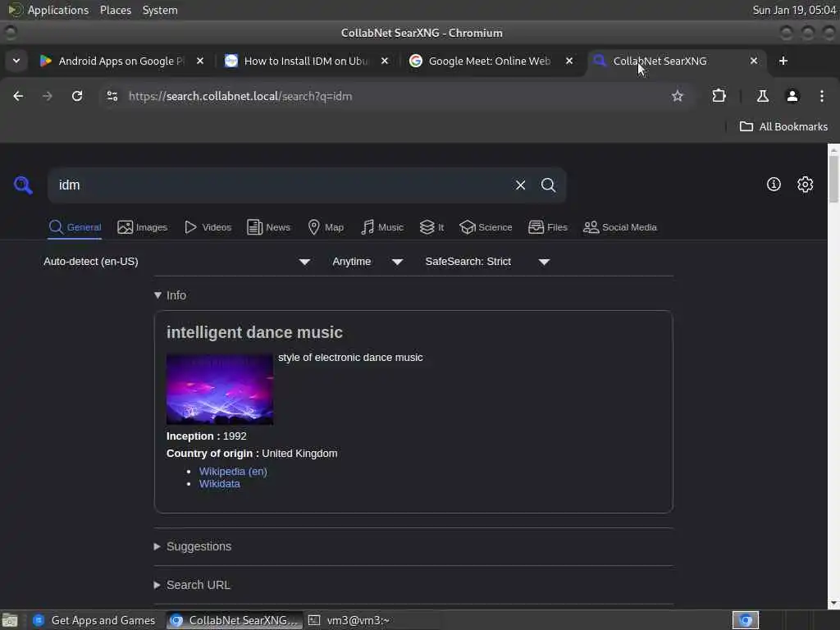Expand the Search URL section
Screen dimensions: 840x630
(x=192, y=585)
